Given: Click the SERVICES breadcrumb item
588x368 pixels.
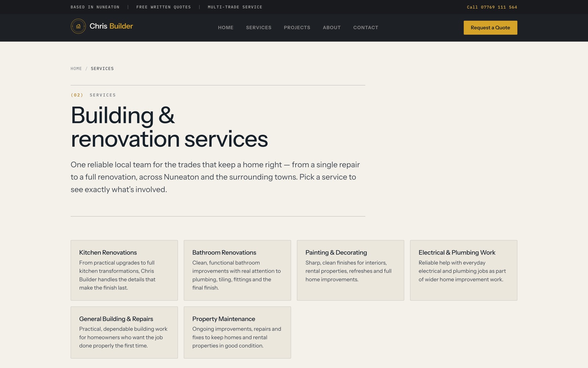Looking at the screenshot, I should pos(102,68).
